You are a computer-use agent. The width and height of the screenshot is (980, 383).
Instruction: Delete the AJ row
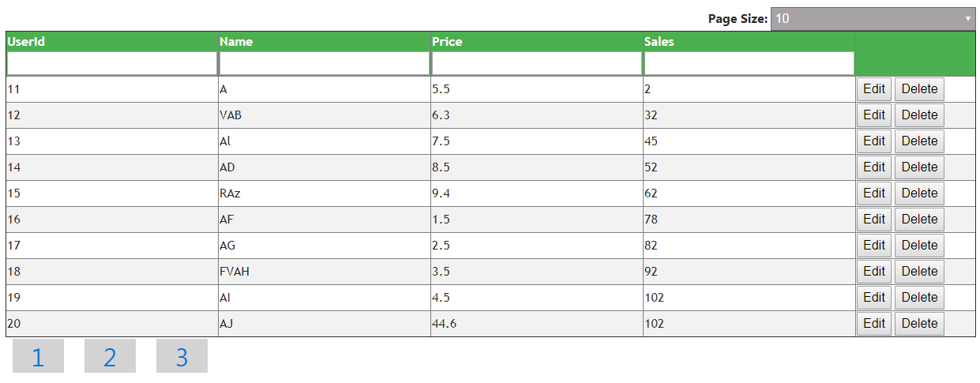pos(919,324)
